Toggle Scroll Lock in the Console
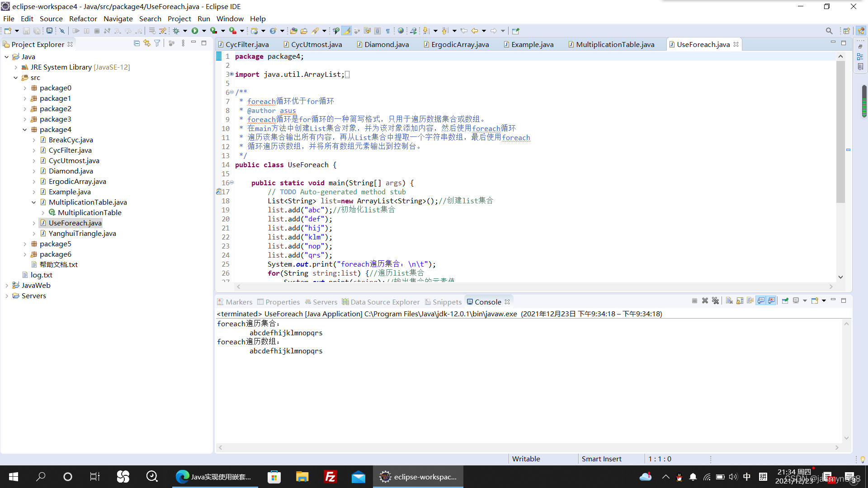The image size is (868, 488). (x=740, y=301)
